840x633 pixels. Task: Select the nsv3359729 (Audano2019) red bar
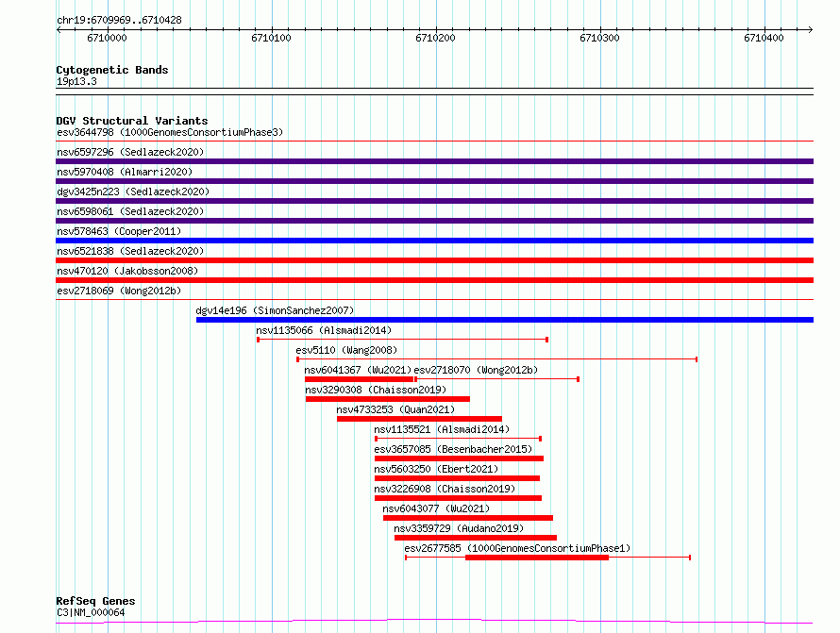pos(475,538)
